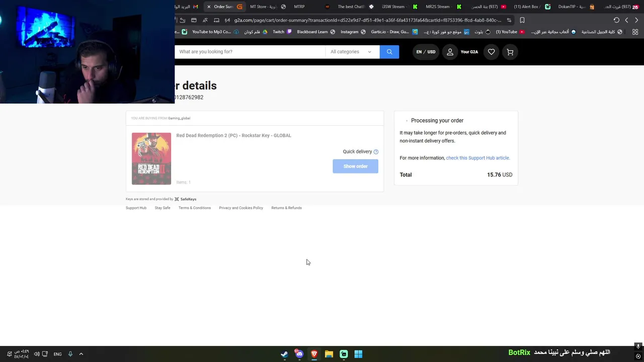Image resolution: width=644 pixels, height=362 pixels.
Task: Reload the page with the refresh icon
Action: point(616,20)
